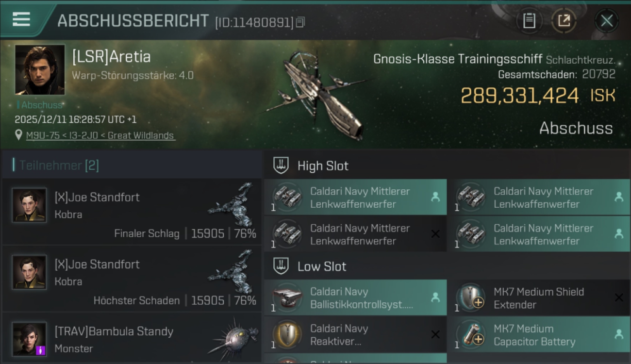Collapse the High Slot section

(281, 165)
